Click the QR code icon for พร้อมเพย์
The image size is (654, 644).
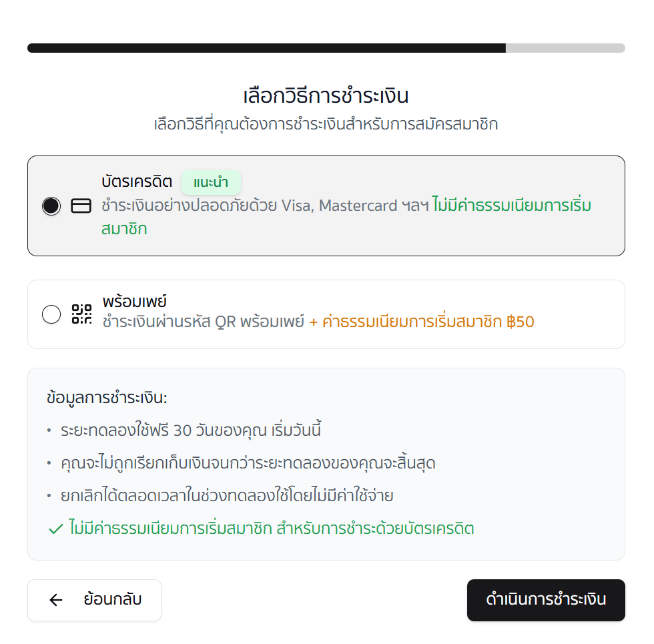(x=81, y=314)
